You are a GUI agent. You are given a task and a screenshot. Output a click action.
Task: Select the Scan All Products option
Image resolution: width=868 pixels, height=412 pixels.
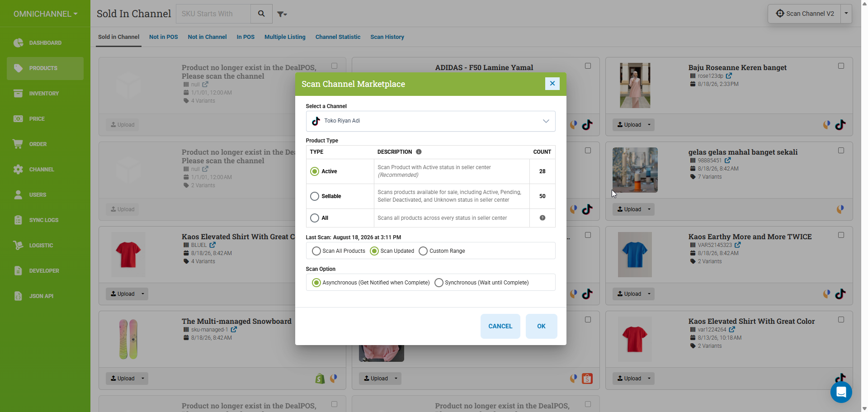pyautogui.click(x=316, y=251)
